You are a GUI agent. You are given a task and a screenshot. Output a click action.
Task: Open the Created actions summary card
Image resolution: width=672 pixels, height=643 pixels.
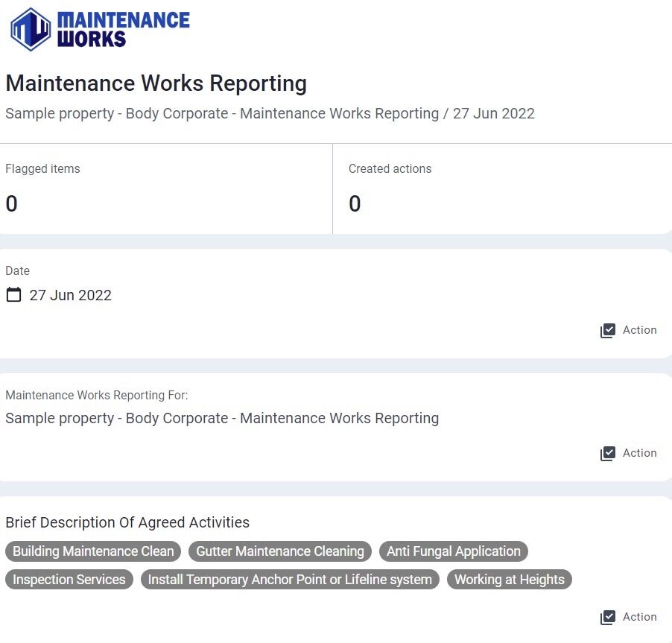tap(502, 189)
